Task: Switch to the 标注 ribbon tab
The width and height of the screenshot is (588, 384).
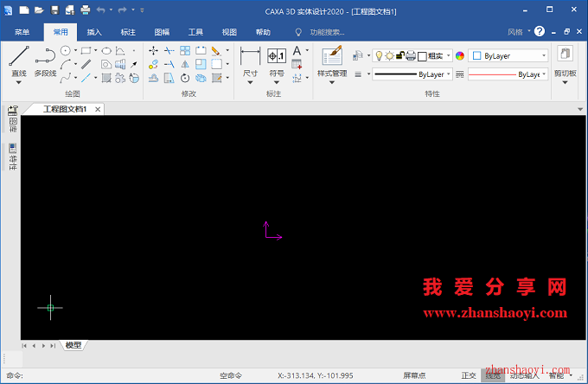Action: 128,32
